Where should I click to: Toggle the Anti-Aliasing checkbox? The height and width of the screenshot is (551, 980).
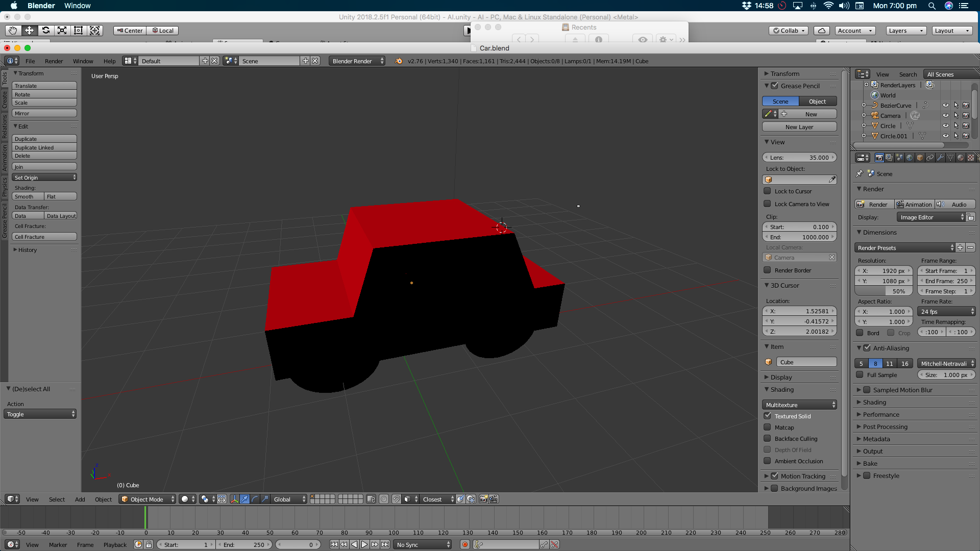point(867,348)
